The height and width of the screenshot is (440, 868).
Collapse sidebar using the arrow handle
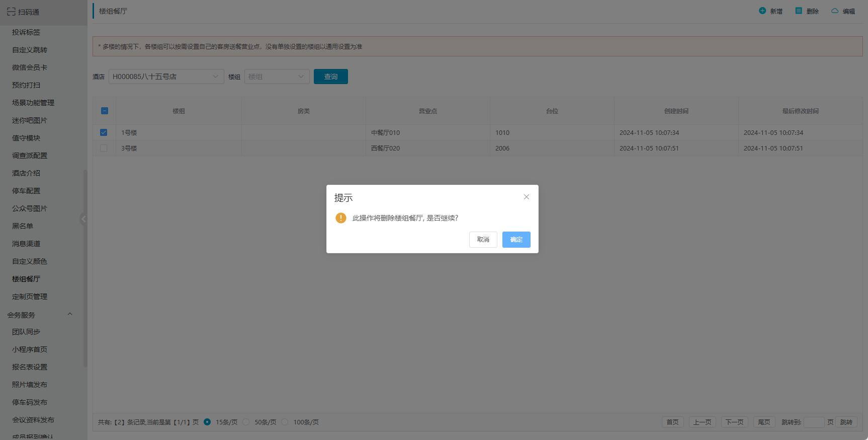point(83,218)
